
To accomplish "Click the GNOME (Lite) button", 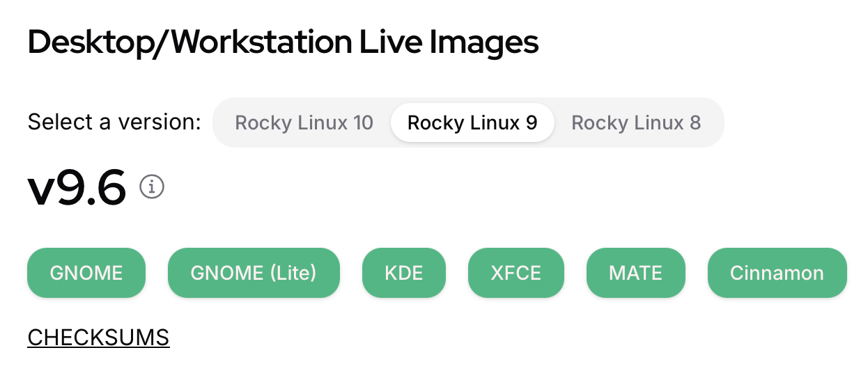I will (254, 273).
